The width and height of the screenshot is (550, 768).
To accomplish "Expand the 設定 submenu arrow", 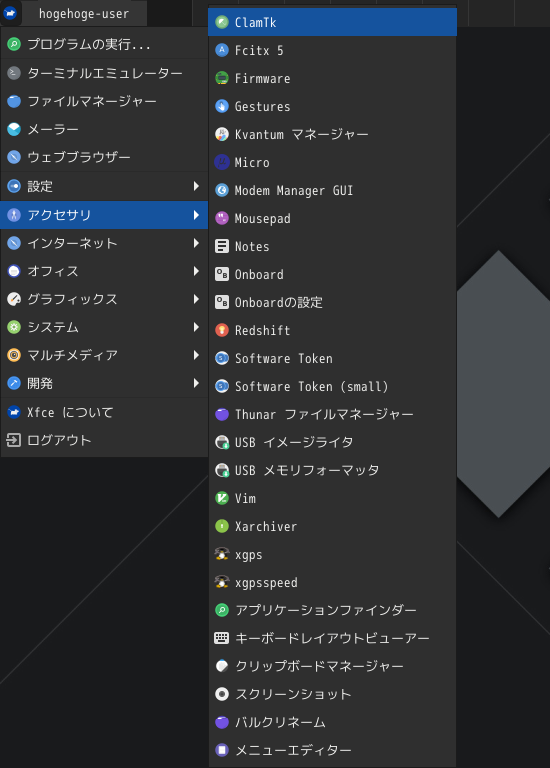I will pyautogui.click(x=196, y=186).
